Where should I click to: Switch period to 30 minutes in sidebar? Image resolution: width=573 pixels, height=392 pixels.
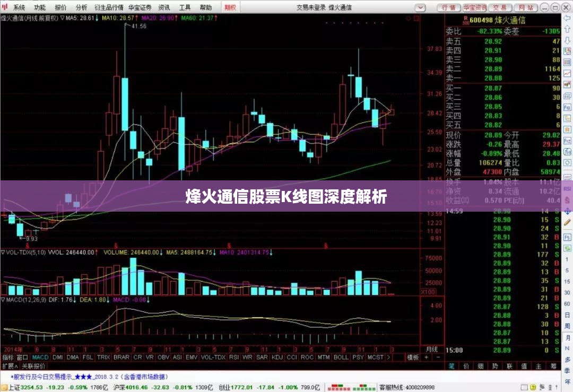(x=567, y=293)
